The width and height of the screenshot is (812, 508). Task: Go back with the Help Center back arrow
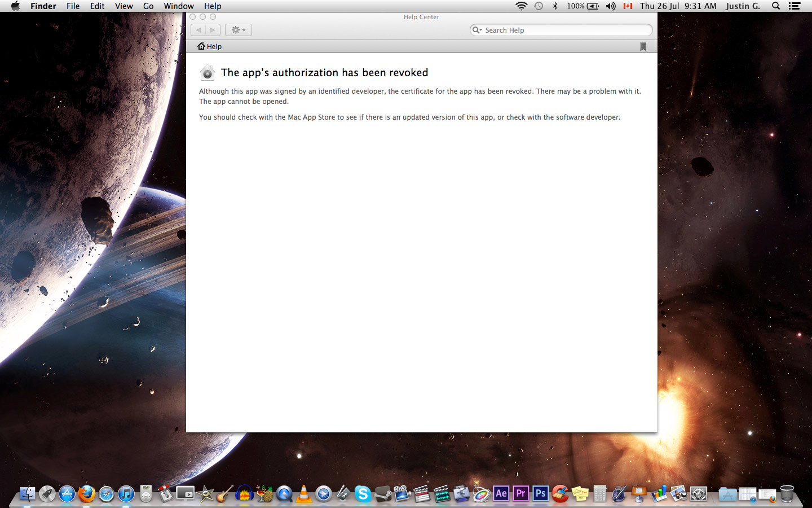click(198, 30)
